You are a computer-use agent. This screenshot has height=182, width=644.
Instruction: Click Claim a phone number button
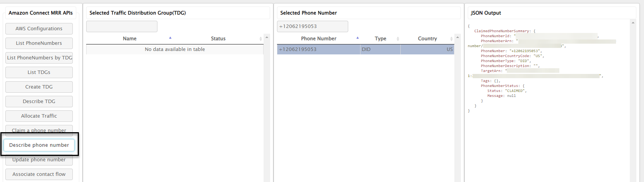tap(39, 130)
